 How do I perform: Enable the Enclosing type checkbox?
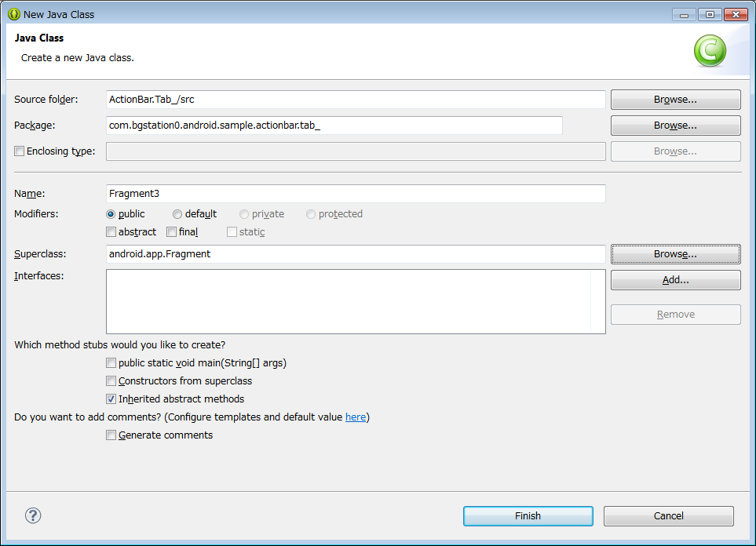20,151
